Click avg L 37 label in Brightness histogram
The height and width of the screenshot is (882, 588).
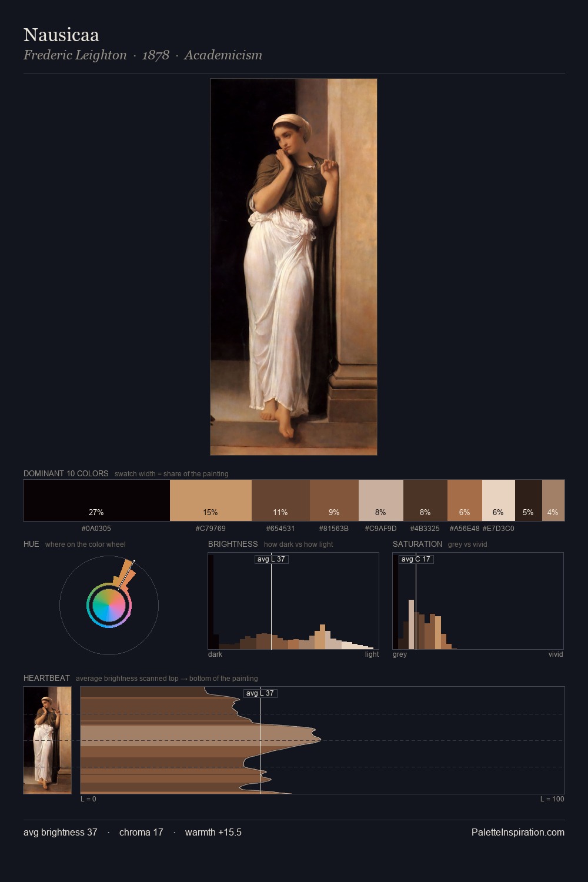272,559
